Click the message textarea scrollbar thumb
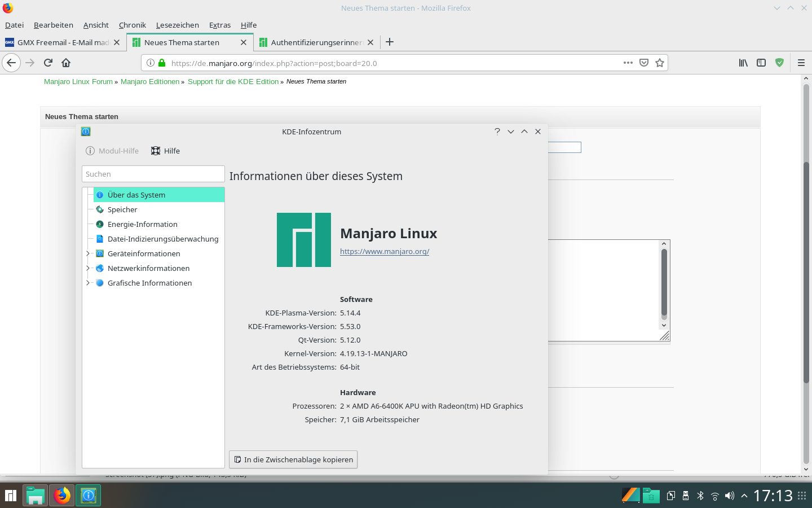The width and height of the screenshot is (812, 508). tap(664, 282)
